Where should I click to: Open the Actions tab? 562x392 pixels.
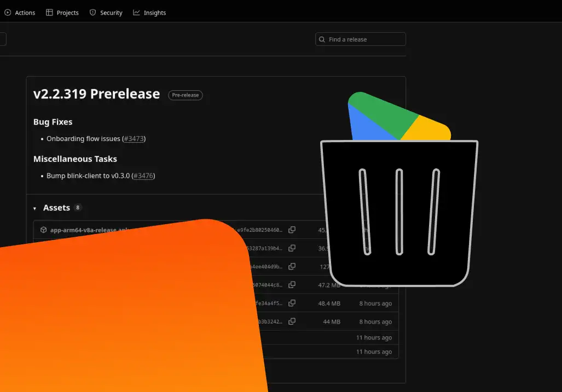20,13
